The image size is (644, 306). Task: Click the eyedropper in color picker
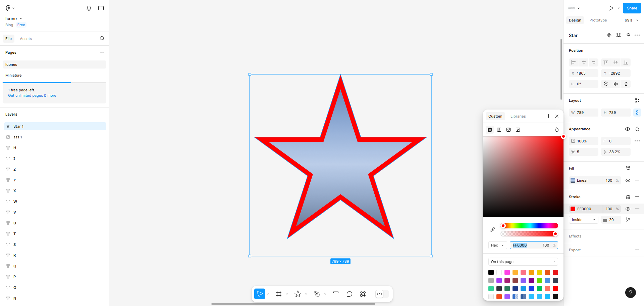[x=492, y=230]
